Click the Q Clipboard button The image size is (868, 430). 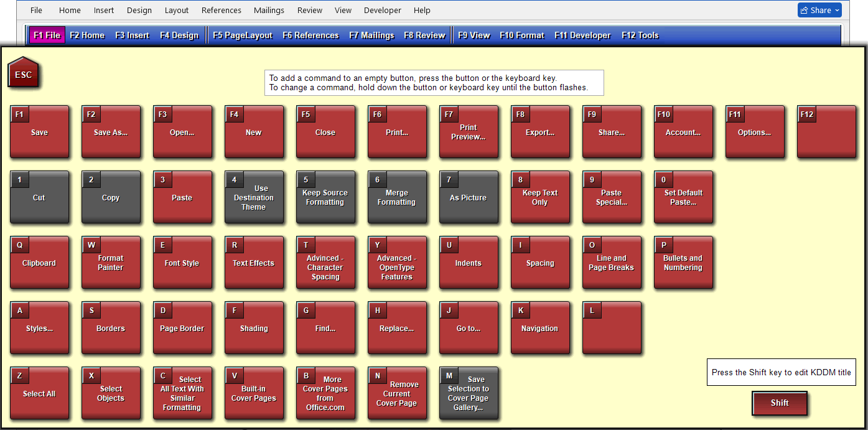tap(39, 263)
